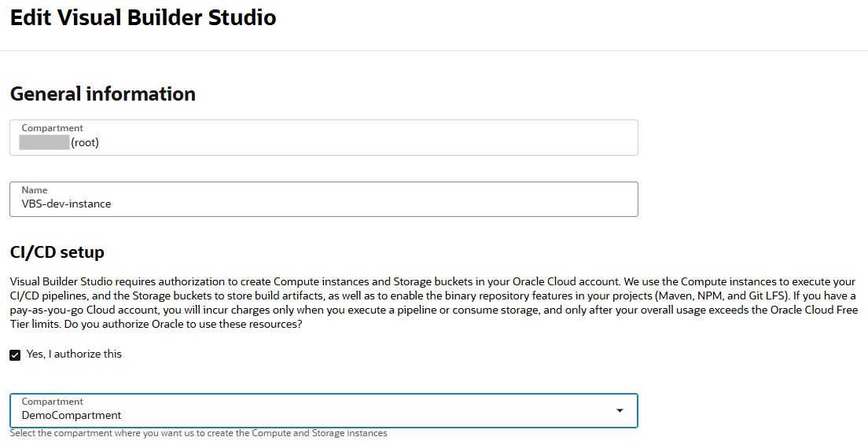This screenshot has width=868, height=448.
Task: Click the "(root)" text in the Compartment field
Action: [85, 142]
